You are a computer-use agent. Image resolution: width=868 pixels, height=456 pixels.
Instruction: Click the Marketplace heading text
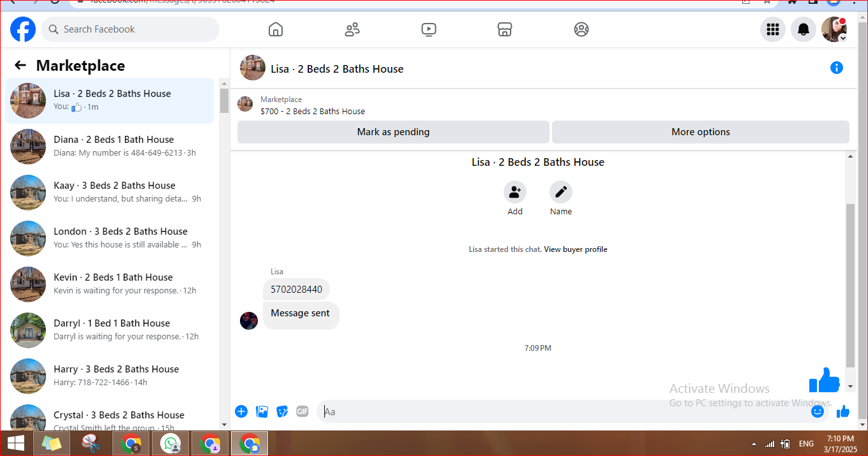pyautogui.click(x=80, y=66)
